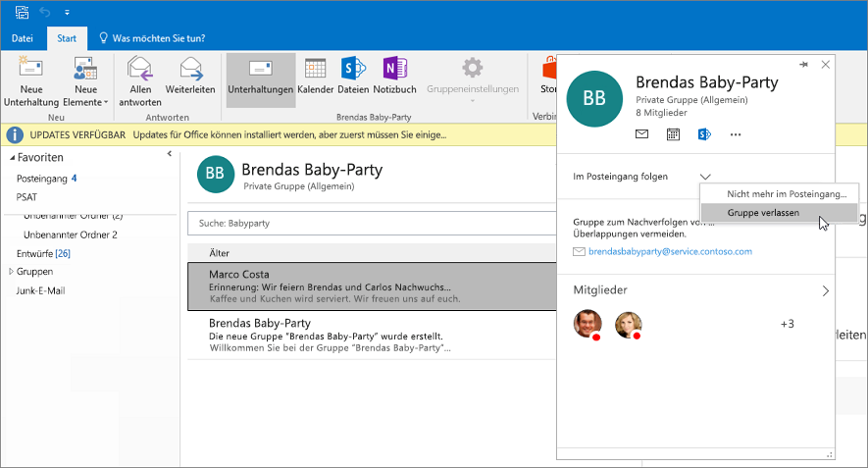Viewport: 868px width, 468px height.
Task: Close the group card popup
Action: tap(826, 65)
